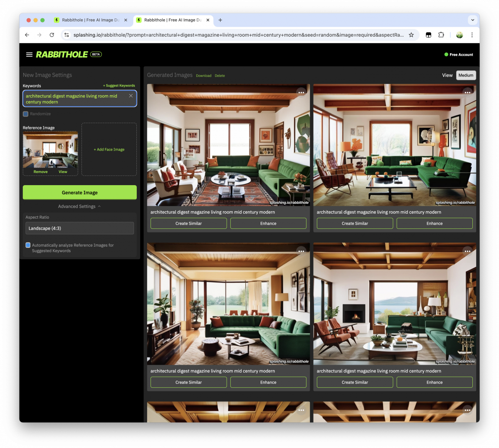Screen dimensions: 499x448
Task: Switch to the first Rabbithole browser tab
Action: [91, 20]
